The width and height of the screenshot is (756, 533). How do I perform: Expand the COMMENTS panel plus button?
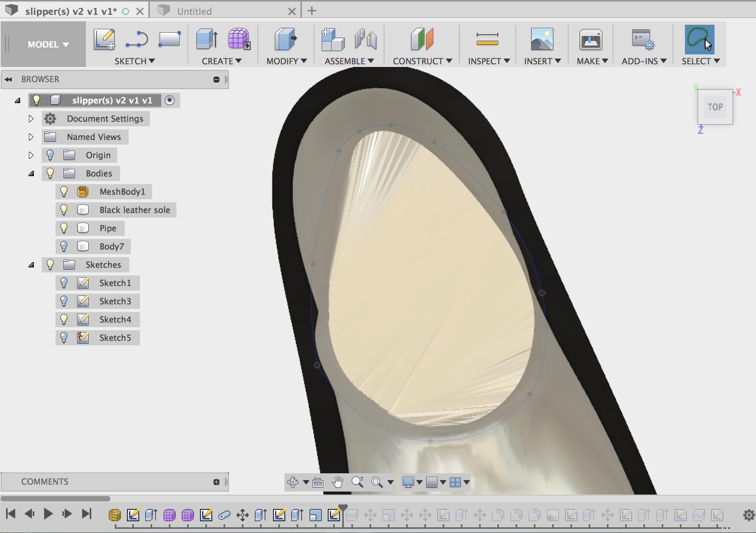point(216,482)
